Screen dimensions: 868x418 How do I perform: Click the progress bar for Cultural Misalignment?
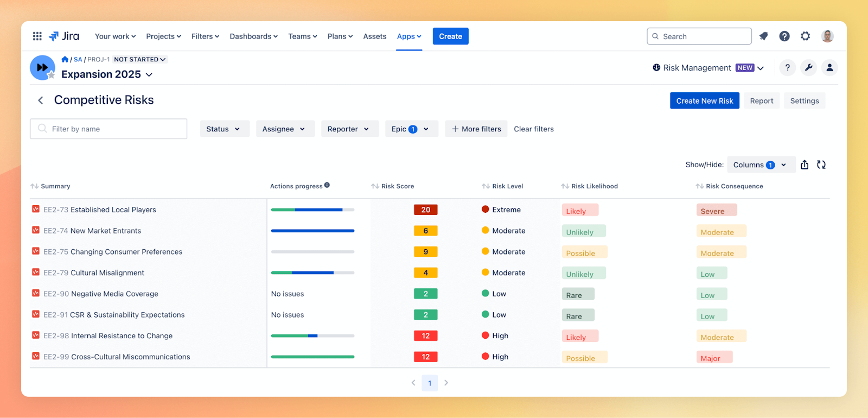[x=312, y=273]
